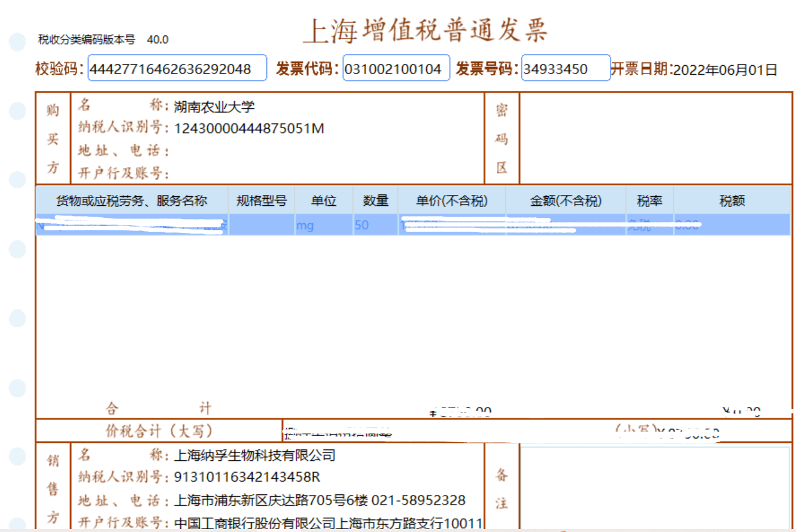The height and width of the screenshot is (532, 796).
Task: Select seller tax ID 91310116342143458R
Action: tap(247, 477)
